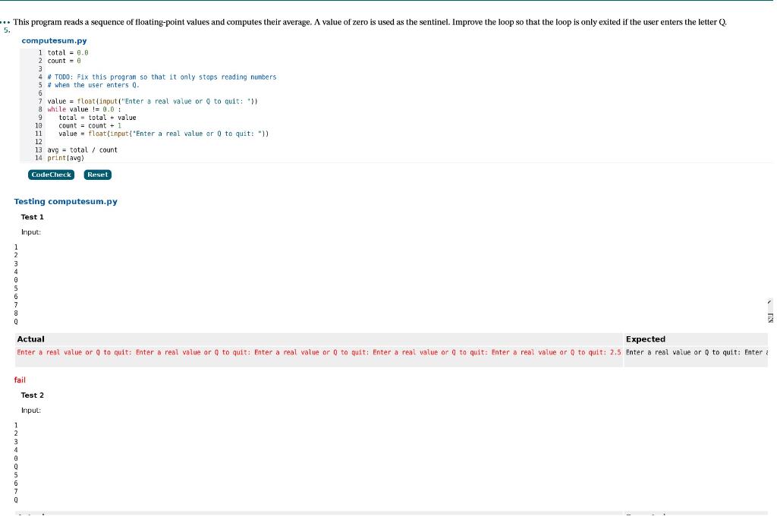Click the problem description sentence at top

tap(370, 22)
